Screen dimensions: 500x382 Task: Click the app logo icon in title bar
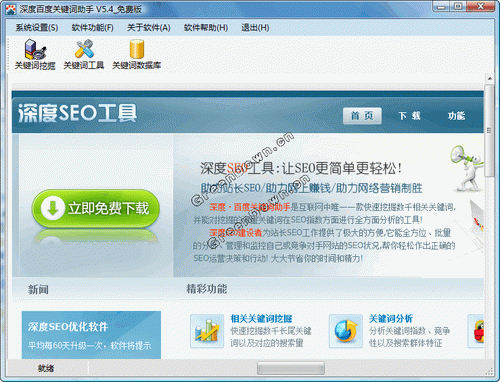11,9
